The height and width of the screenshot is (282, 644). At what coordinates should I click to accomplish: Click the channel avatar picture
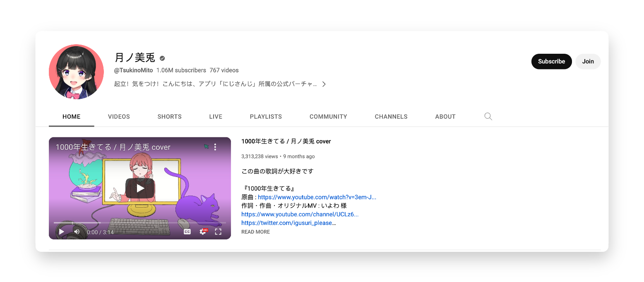[76, 72]
